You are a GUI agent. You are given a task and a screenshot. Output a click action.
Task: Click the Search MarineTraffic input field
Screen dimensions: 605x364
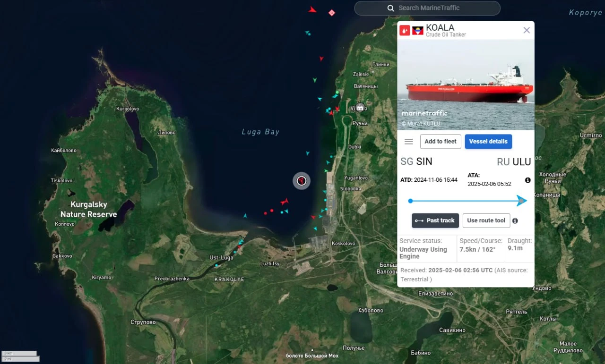pos(427,8)
